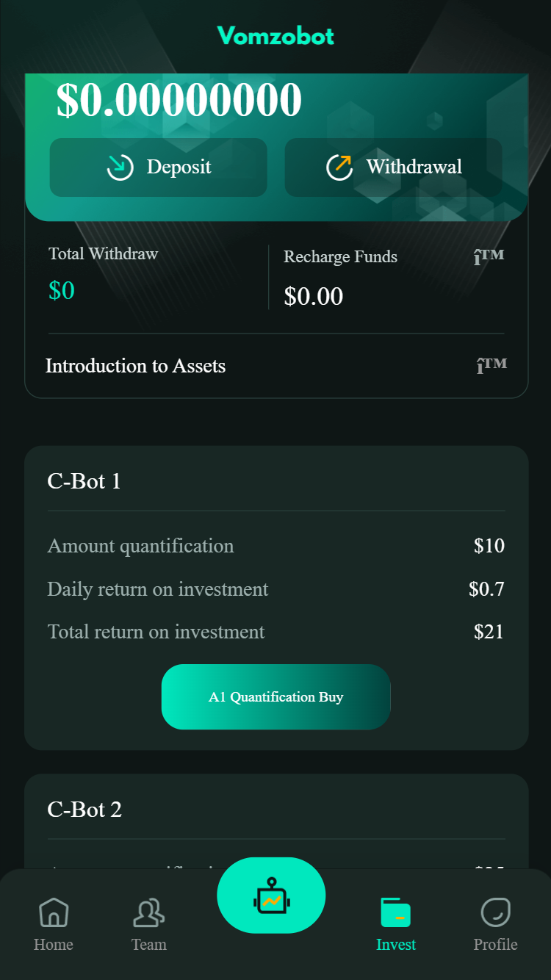Select the C-Bot 1 card title
This screenshot has width=551, height=980.
(84, 481)
